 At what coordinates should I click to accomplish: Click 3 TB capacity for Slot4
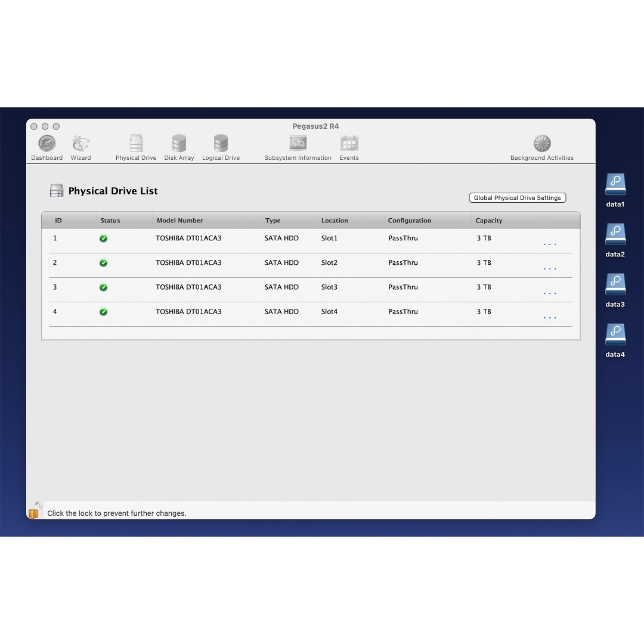coord(484,312)
